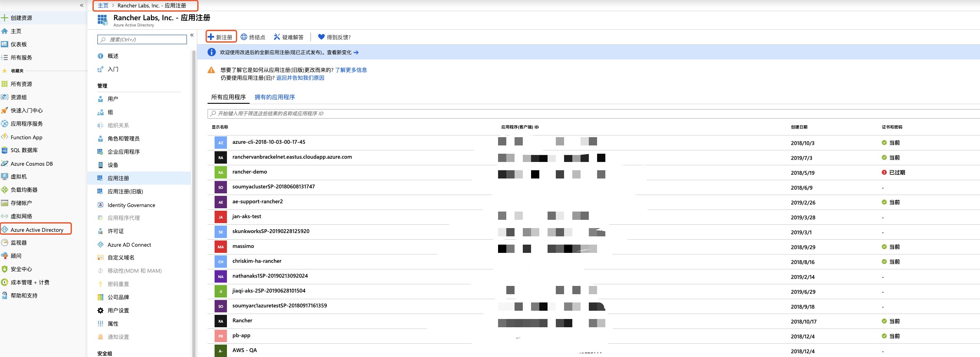Open 主页 home icon in left sidebar
980x357 pixels.
[5, 31]
